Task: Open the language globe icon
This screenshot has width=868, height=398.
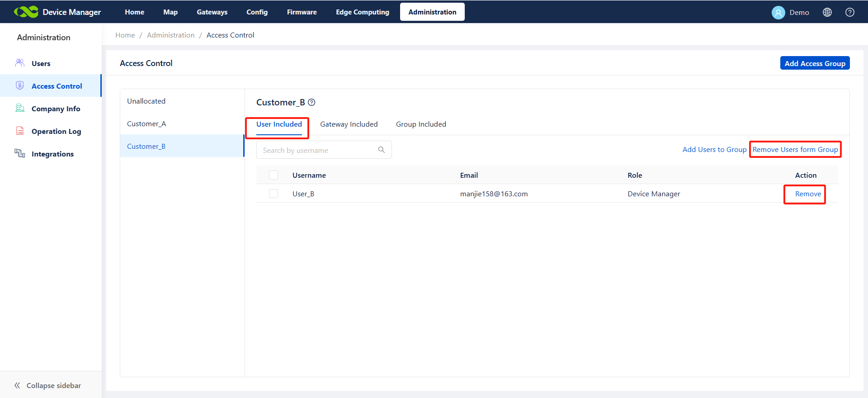Action: 827,12
